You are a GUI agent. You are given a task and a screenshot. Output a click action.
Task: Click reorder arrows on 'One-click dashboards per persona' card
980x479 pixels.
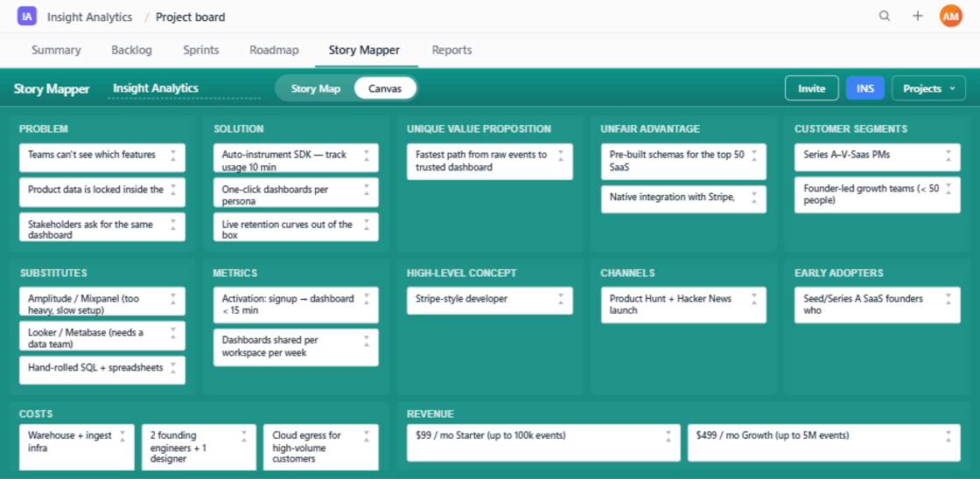pos(367,190)
